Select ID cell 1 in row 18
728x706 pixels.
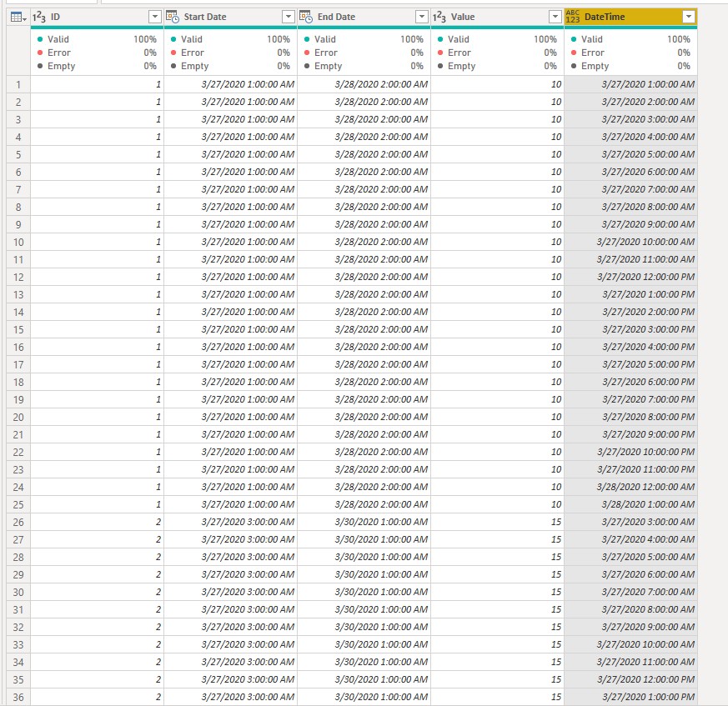coord(97,382)
